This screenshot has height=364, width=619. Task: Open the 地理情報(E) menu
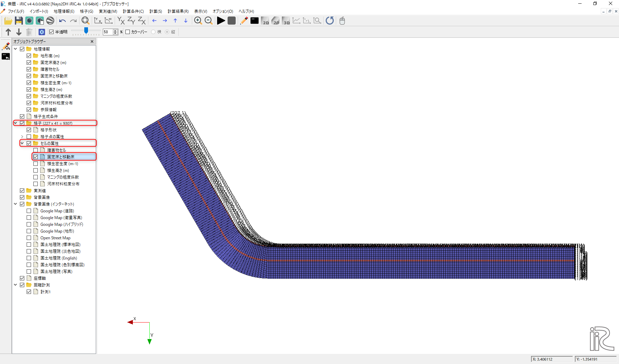[x=64, y=11]
